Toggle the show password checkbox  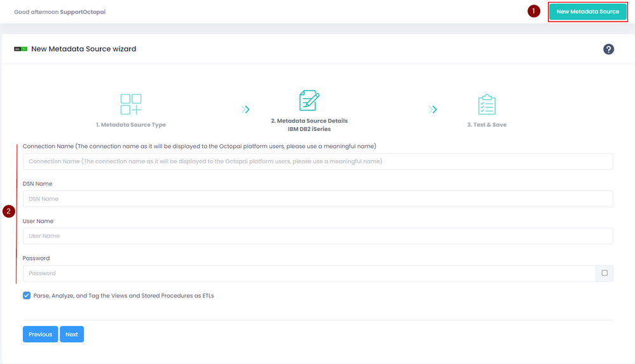point(604,273)
